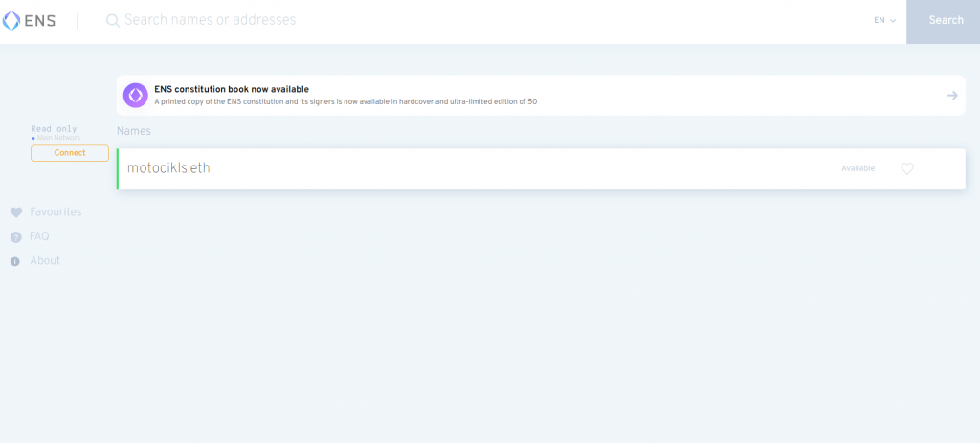Toggle favourite heart for motocikls.eth
980x443 pixels.
pos(907,168)
